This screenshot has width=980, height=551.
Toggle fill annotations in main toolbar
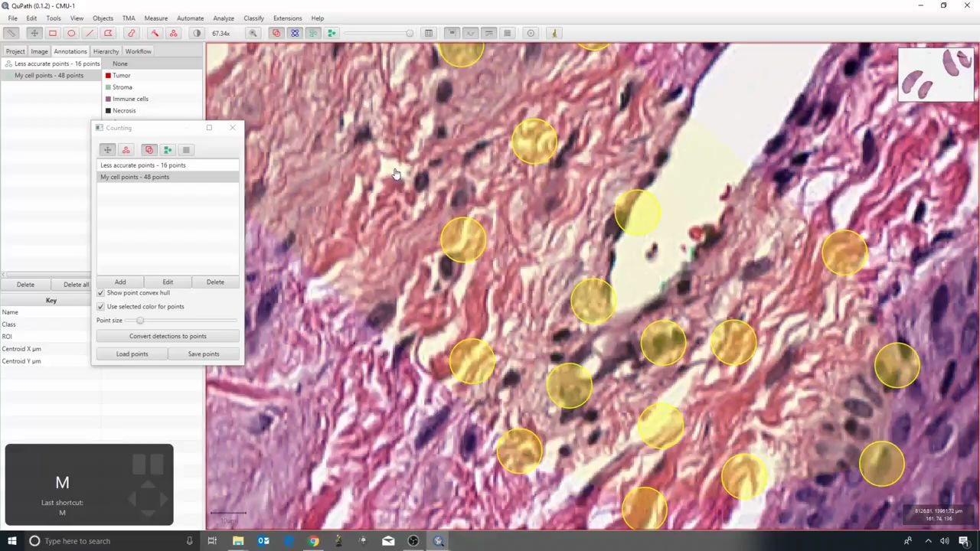[295, 33]
